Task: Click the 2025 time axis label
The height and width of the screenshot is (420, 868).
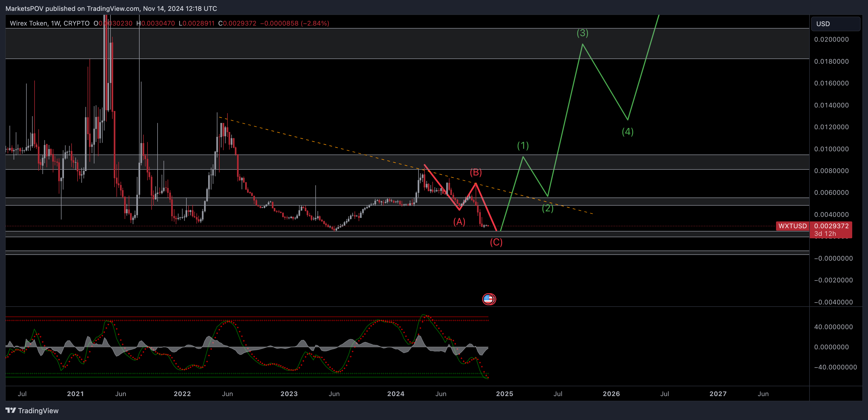Action: coord(504,394)
